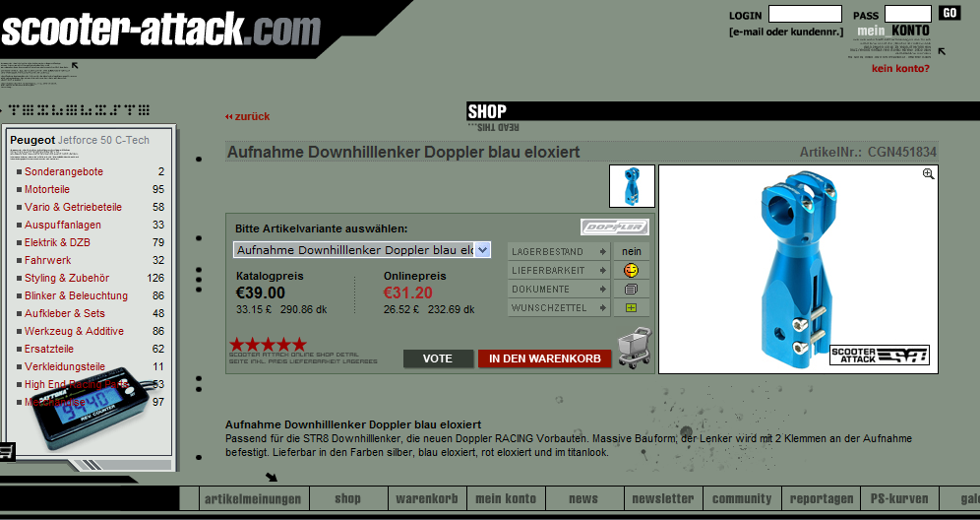Viewport: 980px width, 520px height.
Task: Open the Fahrwerk category
Action: pyautogui.click(x=47, y=260)
